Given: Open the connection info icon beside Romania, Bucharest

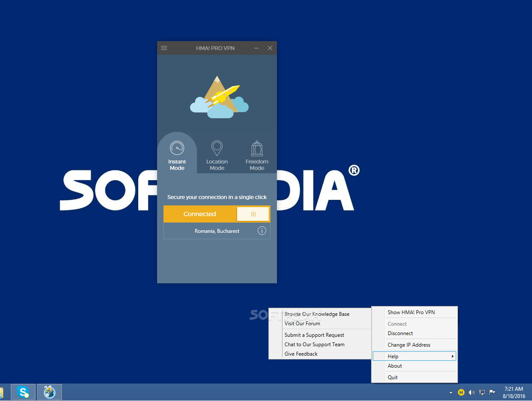Looking at the screenshot, I should pos(262,231).
